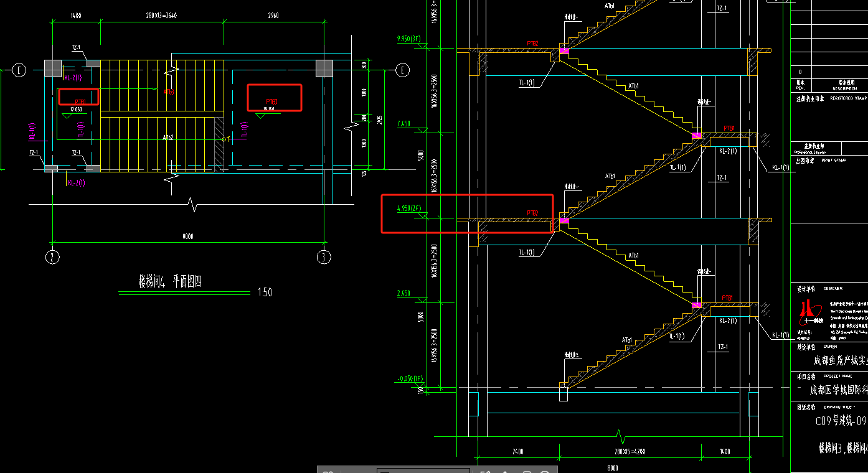Click the right axis bubble E
Screen dimensions: 868x473
pyautogui.click(x=403, y=70)
